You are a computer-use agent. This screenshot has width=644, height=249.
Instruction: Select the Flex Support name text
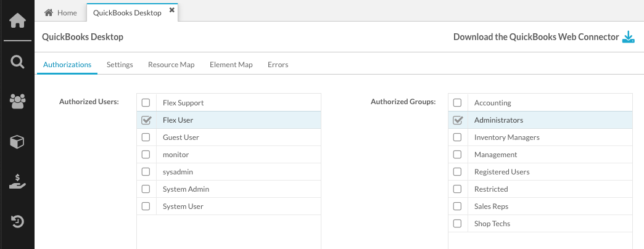[183, 103]
